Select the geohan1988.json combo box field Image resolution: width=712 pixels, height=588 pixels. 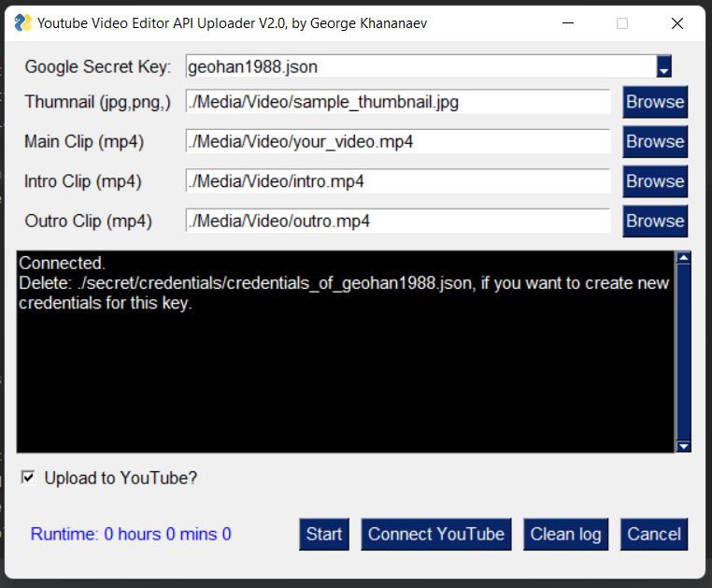tap(429, 66)
